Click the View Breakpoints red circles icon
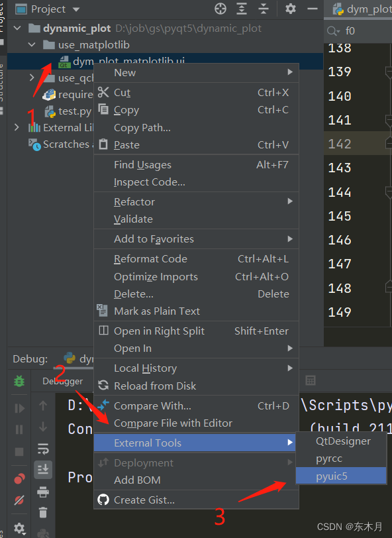Viewport: 392px width, 538px height. (19, 478)
